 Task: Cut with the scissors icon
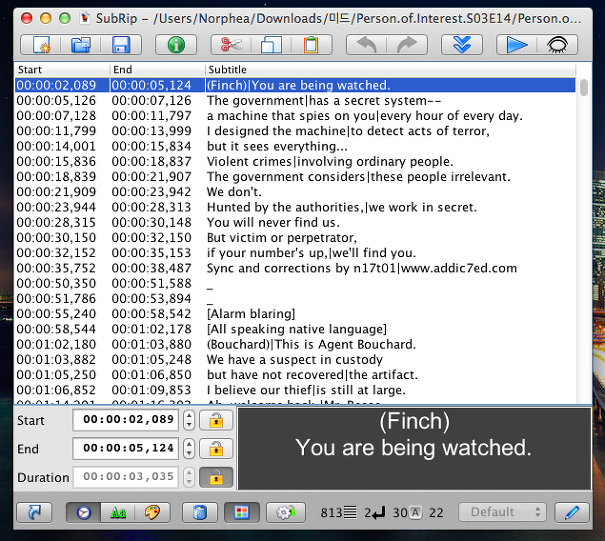(x=231, y=44)
